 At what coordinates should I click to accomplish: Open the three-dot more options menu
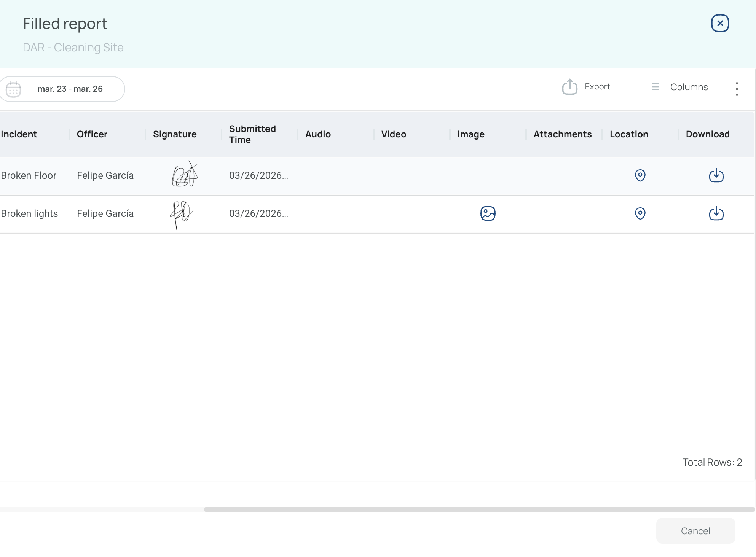(x=737, y=89)
